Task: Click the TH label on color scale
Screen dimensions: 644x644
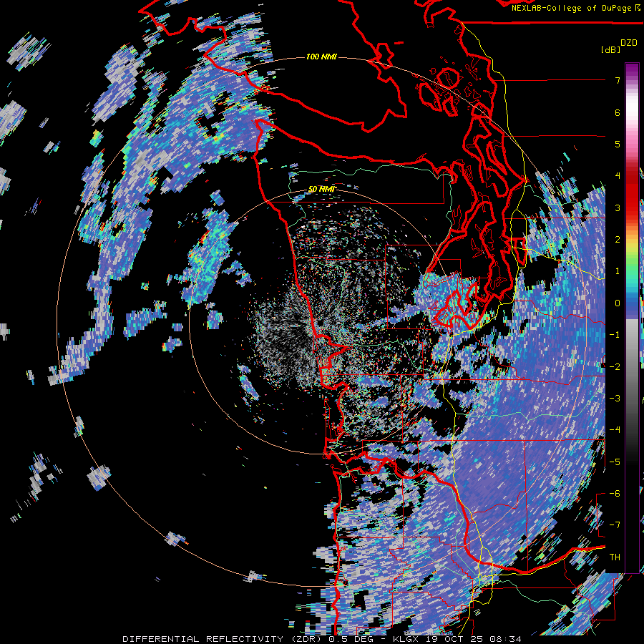Action: (x=615, y=557)
